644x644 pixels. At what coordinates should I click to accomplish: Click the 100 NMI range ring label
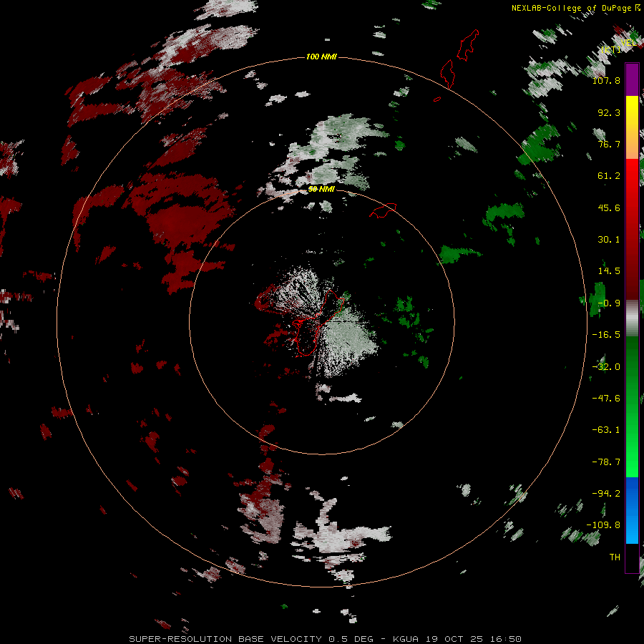coord(321,57)
